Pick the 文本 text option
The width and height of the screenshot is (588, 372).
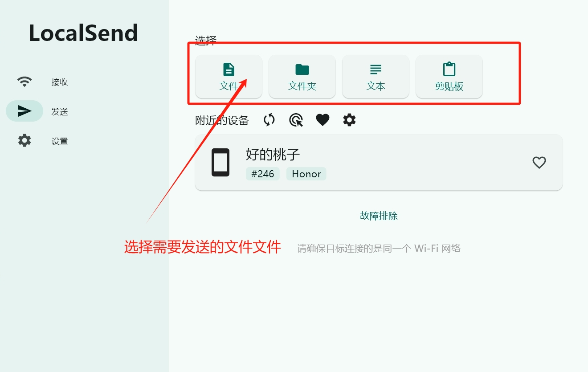point(376,77)
